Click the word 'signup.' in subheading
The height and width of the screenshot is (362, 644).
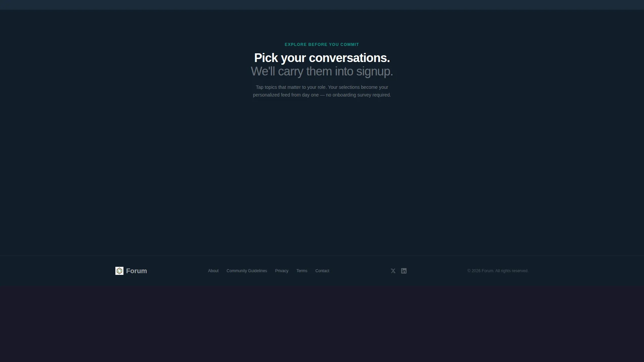pyautogui.click(x=375, y=72)
